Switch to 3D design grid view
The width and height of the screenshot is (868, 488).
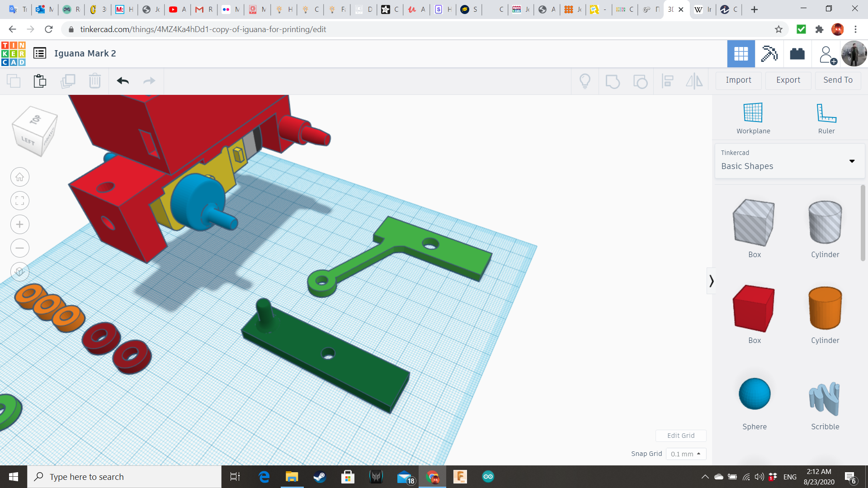(741, 54)
